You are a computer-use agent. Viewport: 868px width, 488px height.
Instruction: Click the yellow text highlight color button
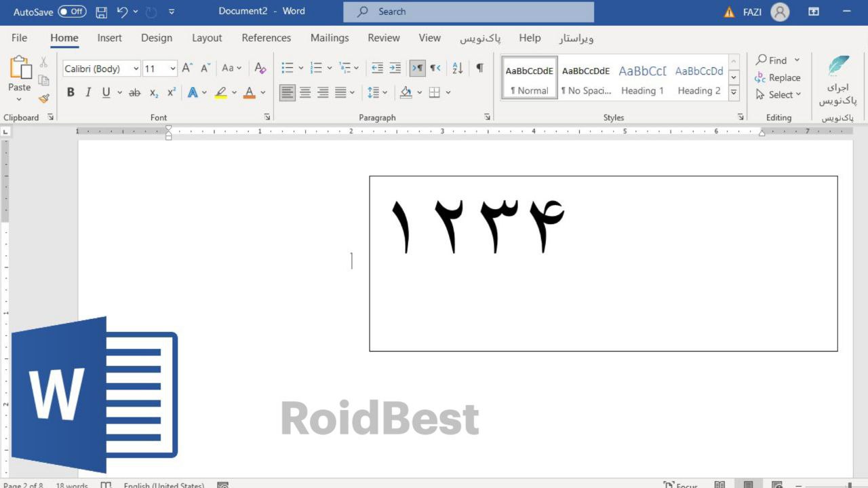click(x=220, y=92)
